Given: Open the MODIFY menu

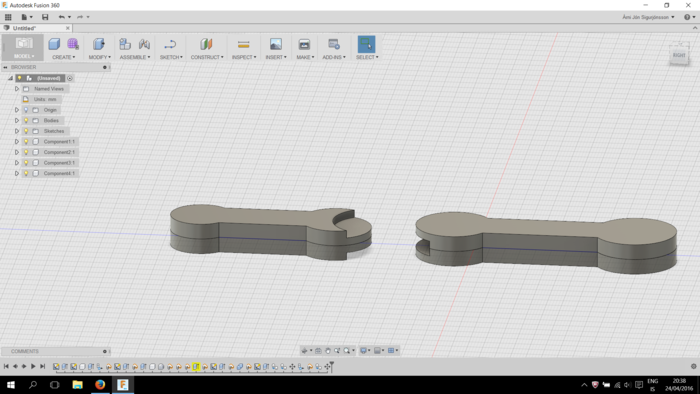Looking at the screenshot, I should coord(100,57).
